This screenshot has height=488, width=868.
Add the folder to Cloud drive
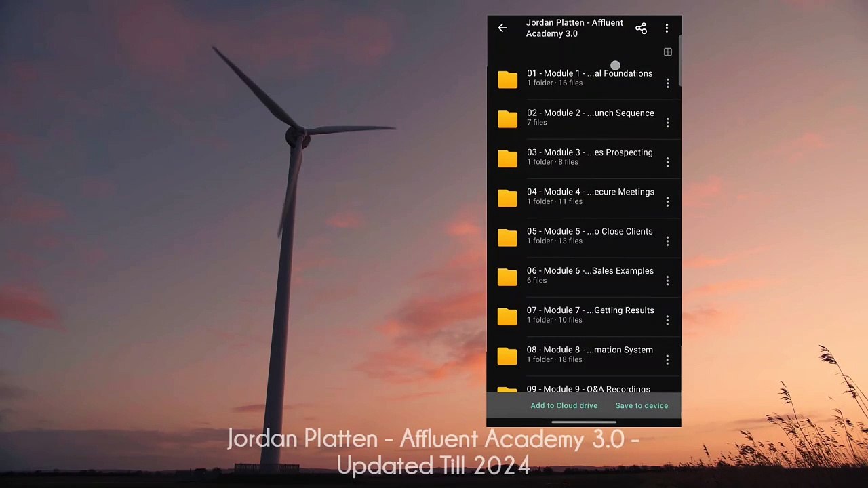(564, 405)
